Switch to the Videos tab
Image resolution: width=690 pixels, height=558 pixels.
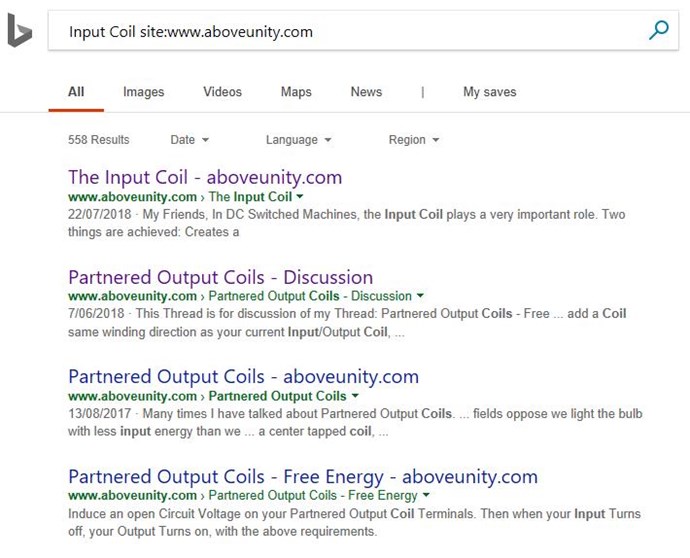[x=222, y=92]
